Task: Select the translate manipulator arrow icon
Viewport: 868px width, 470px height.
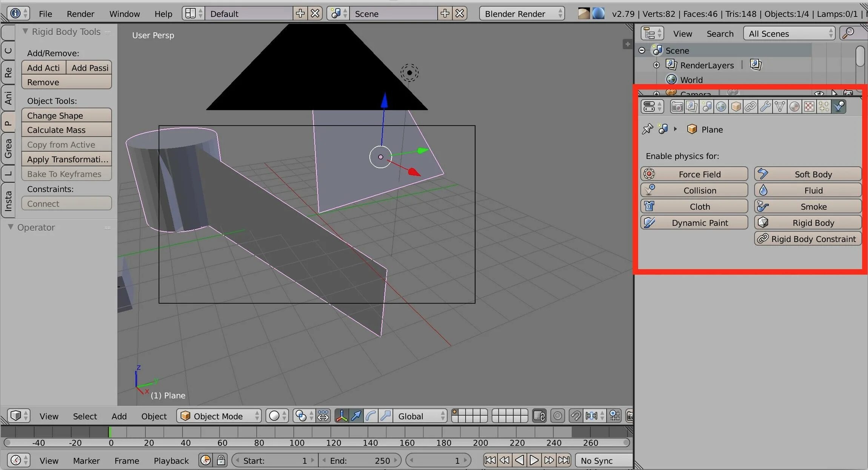Action: tap(356, 416)
